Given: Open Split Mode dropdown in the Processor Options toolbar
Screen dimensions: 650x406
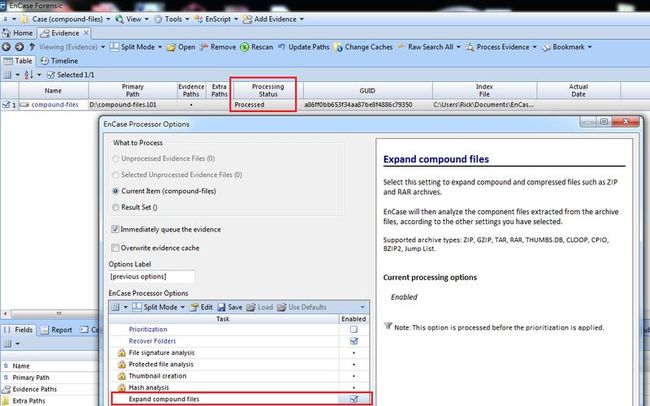Looking at the screenshot, I should pos(158,307).
